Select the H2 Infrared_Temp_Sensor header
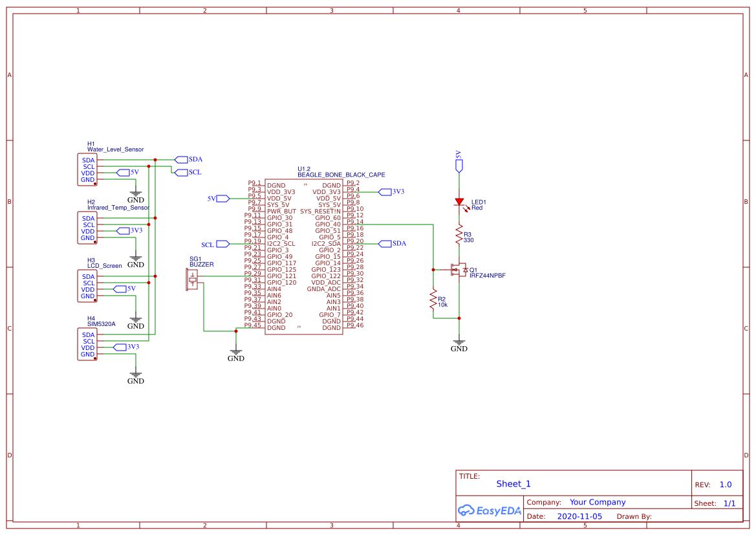Screen dimensions: 756x535 click(87, 228)
